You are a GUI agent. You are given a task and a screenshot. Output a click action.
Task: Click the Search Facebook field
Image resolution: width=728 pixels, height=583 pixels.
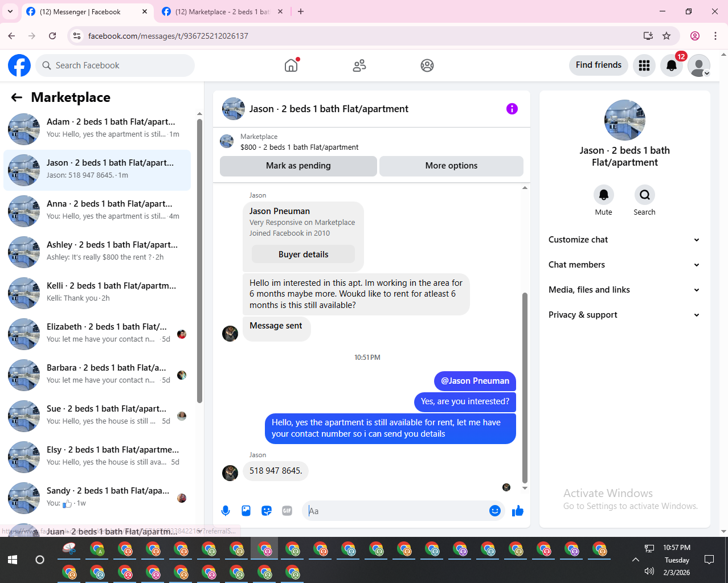pos(115,65)
